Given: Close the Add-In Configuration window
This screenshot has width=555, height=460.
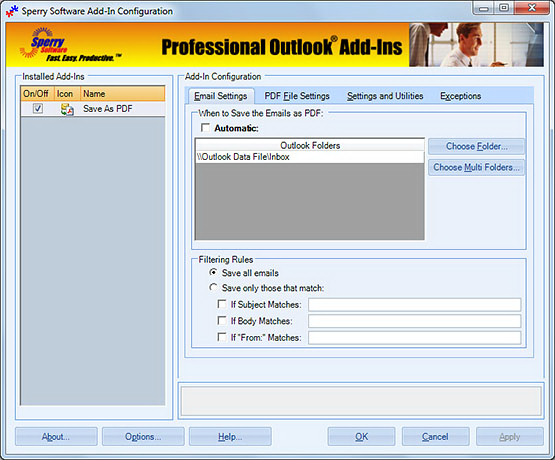Looking at the screenshot, I should pyautogui.click(x=532, y=8).
